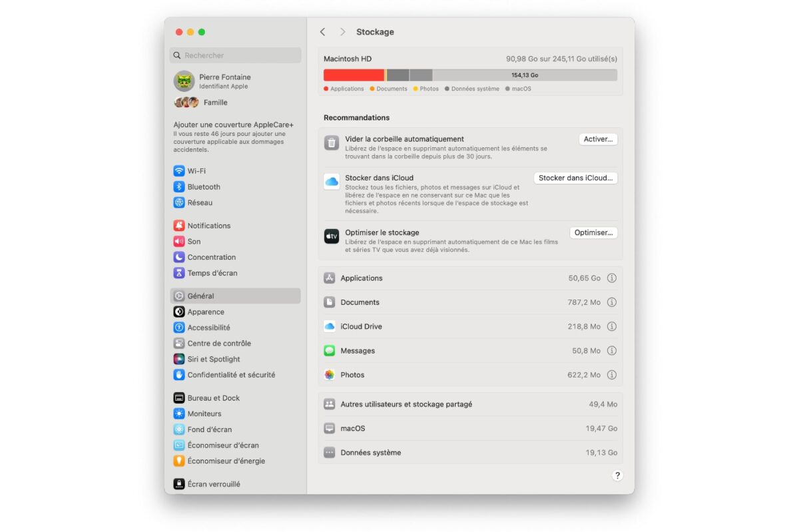The height and width of the screenshot is (532, 799).
Task: Click the Macintosh HD disk name
Action: click(x=348, y=59)
